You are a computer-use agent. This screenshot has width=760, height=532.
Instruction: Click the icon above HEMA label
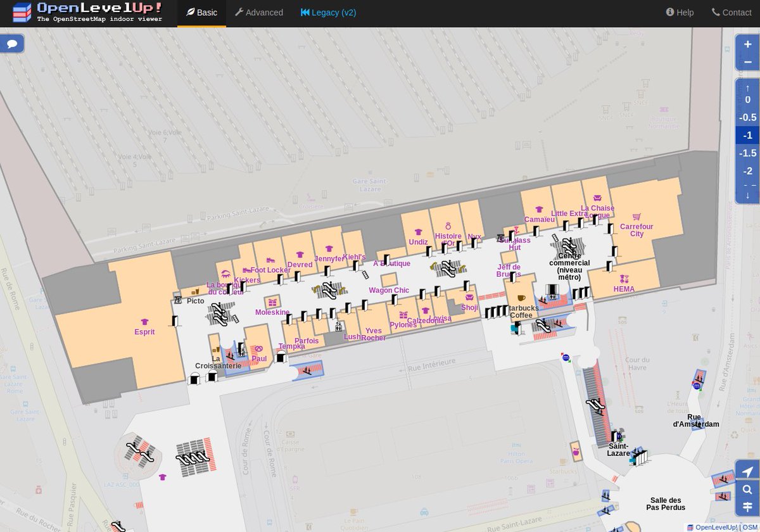tap(624, 279)
